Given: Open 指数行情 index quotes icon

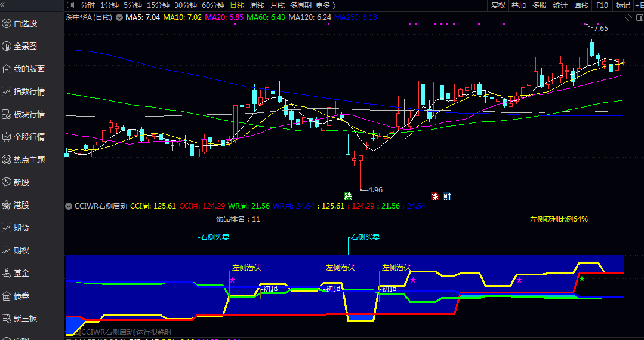Looking at the screenshot, I should click(7, 91).
